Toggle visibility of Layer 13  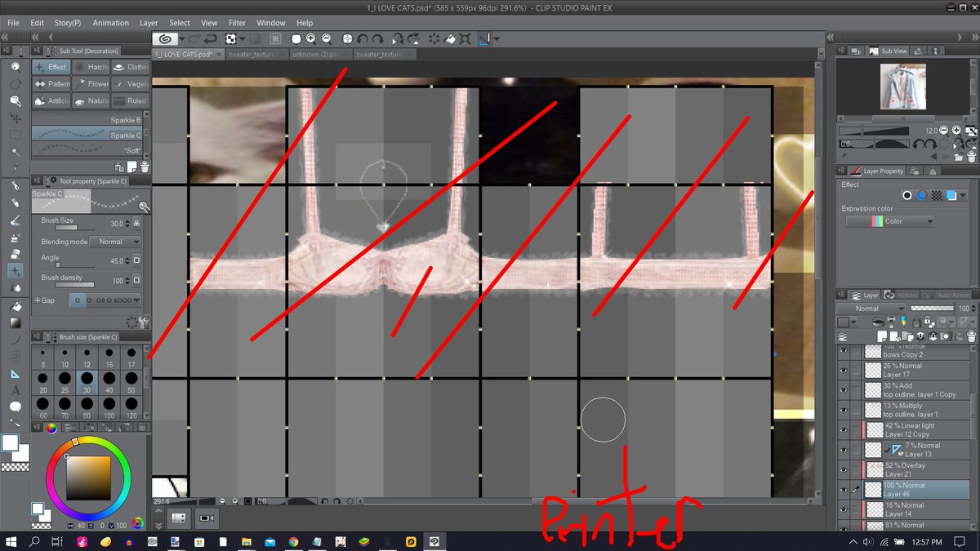coord(844,450)
